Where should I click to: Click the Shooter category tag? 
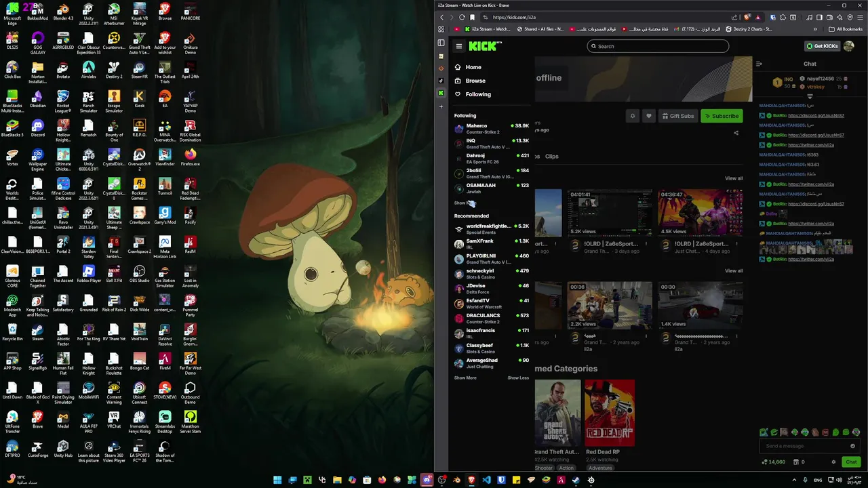click(x=544, y=468)
